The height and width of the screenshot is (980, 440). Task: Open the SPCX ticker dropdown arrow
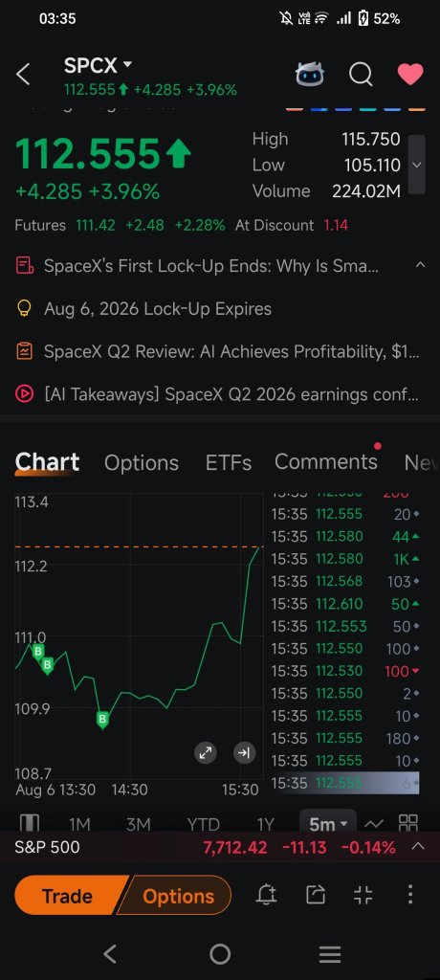(x=127, y=64)
